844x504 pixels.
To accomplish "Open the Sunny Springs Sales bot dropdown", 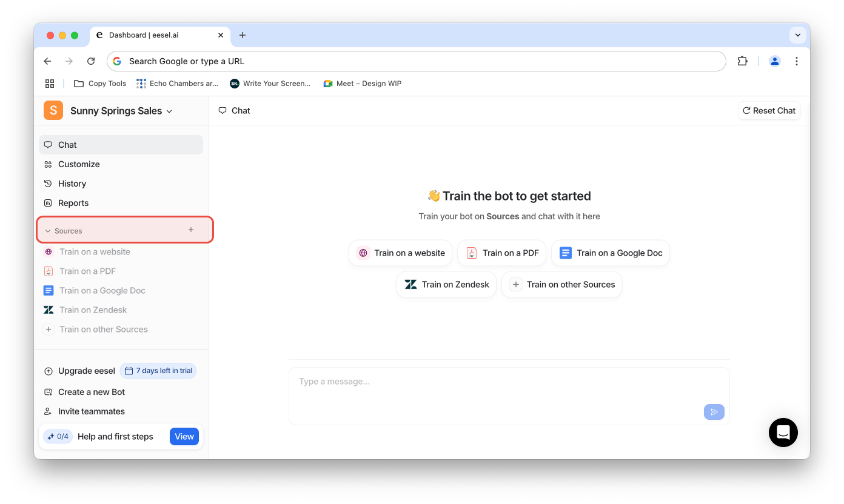I will point(121,111).
